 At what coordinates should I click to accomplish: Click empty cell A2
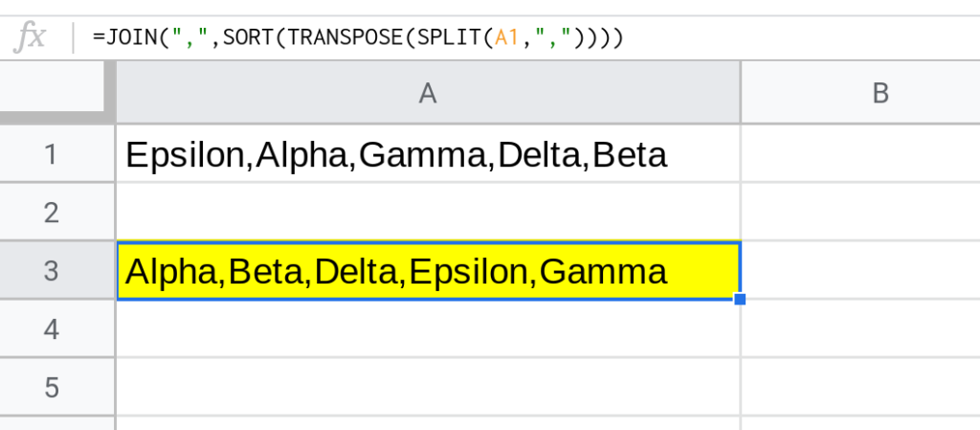[428, 212]
